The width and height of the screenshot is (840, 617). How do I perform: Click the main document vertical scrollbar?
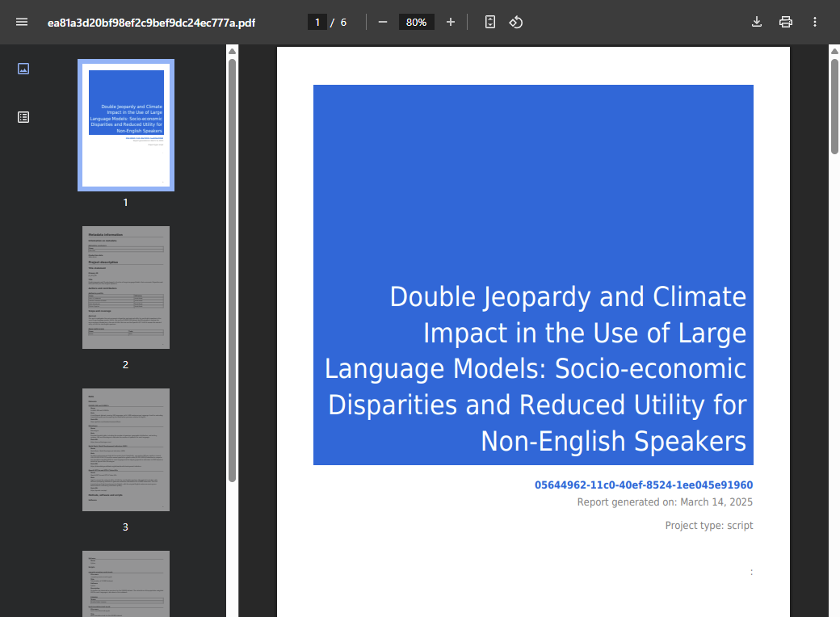tap(834, 105)
